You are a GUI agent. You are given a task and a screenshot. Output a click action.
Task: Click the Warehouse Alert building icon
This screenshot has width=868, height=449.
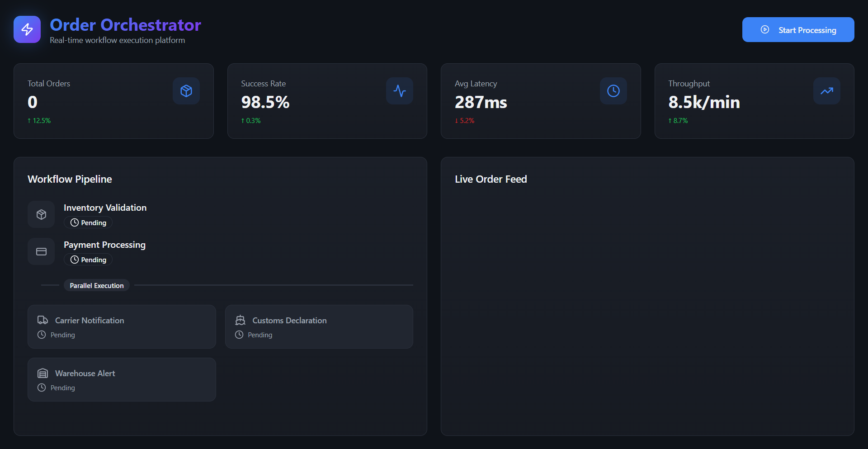[42, 373]
